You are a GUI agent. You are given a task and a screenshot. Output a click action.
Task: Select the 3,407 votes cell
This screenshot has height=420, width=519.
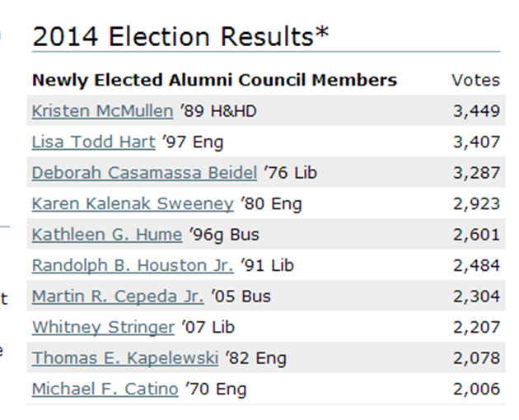click(476, 142)
